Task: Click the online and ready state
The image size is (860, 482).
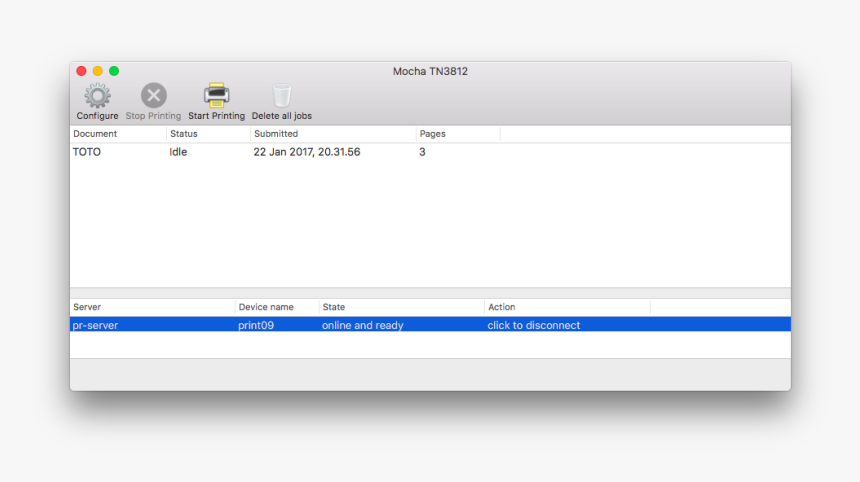Action: (363, 325)
